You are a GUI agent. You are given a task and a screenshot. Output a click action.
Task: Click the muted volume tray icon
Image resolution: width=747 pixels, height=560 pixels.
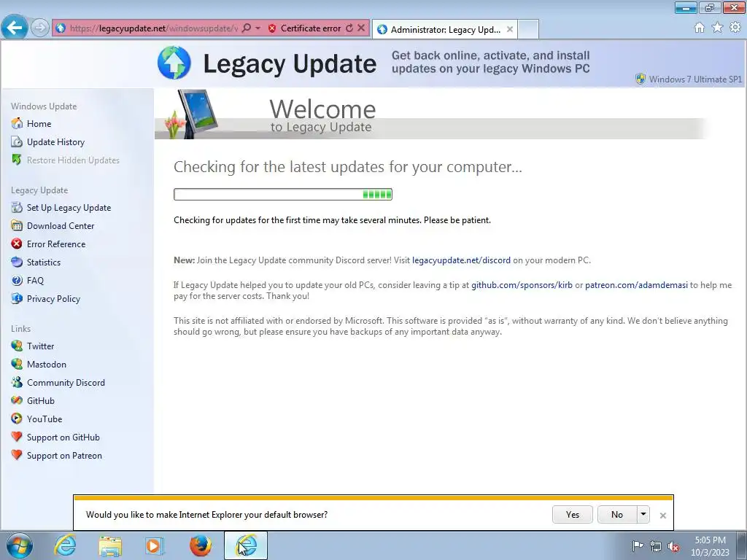click(x=673, y=546)
